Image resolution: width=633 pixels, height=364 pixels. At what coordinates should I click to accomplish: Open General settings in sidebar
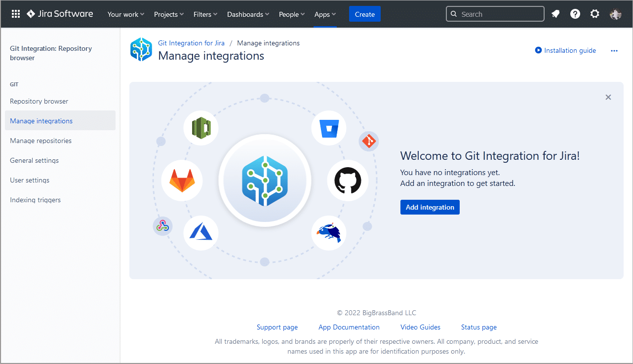(35, 160)
